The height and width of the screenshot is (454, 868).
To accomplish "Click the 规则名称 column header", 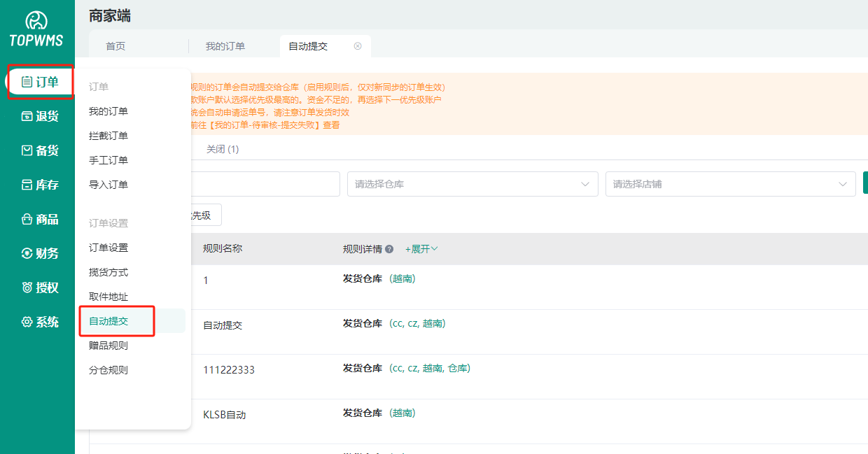I will point(223,248).
